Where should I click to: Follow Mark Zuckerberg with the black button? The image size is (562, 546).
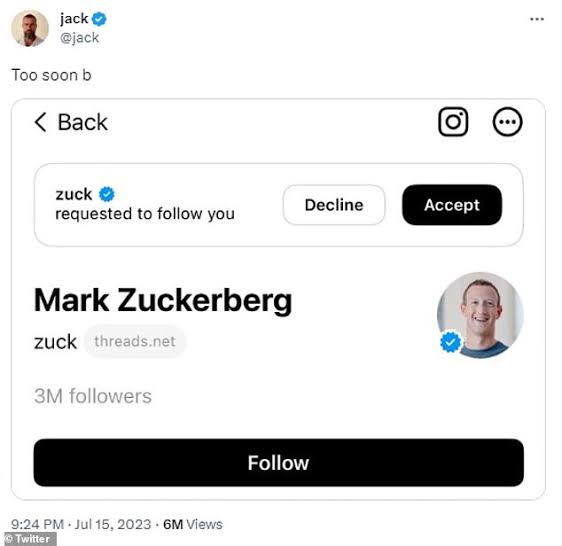[278, 462]
